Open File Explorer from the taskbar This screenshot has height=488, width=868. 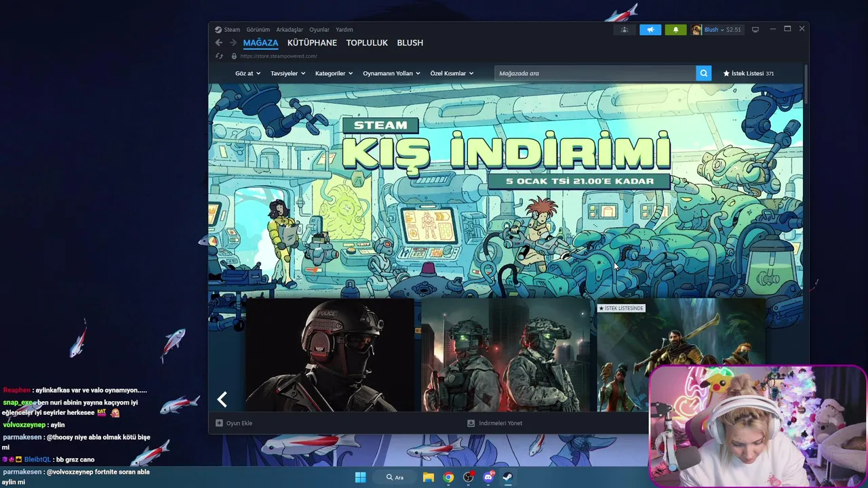tap(429, 477)
